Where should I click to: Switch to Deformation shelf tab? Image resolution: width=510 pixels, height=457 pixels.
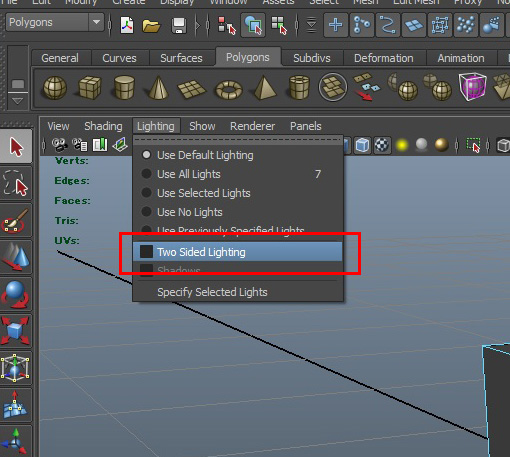(x=384, y=58)
